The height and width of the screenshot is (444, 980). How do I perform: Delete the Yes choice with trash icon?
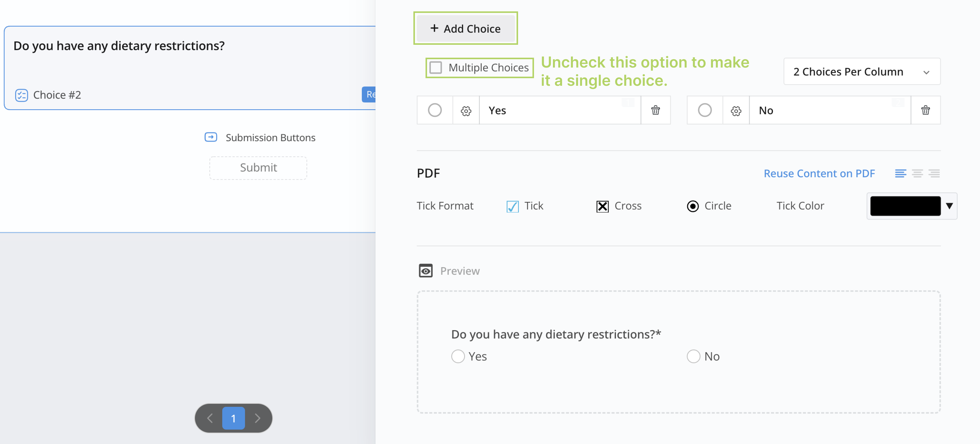click(655, 110)
